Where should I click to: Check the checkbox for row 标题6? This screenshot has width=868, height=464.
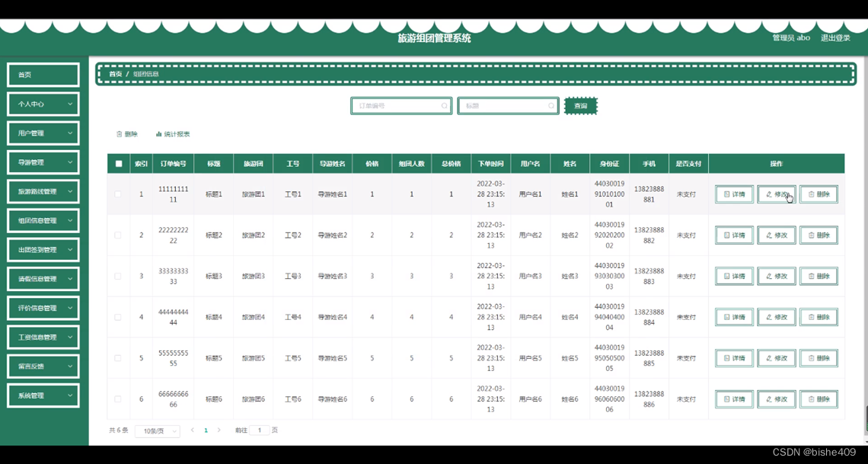118,399
